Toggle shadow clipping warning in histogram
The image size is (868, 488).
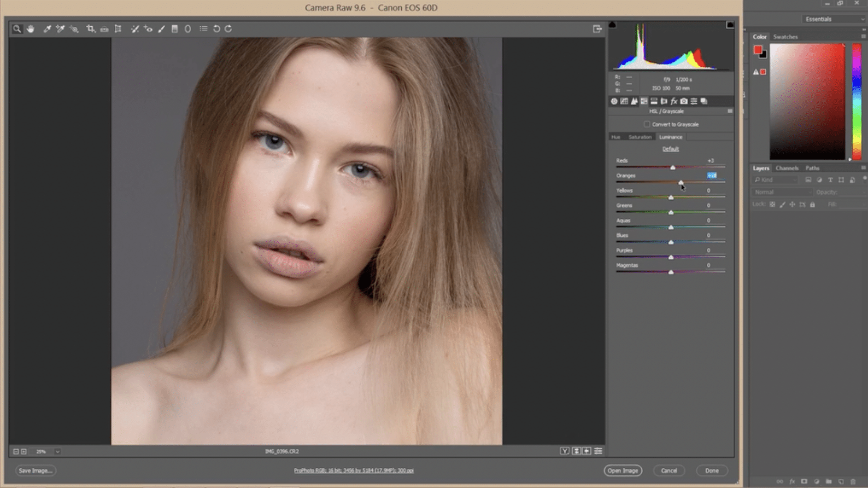tap(612, 25)
